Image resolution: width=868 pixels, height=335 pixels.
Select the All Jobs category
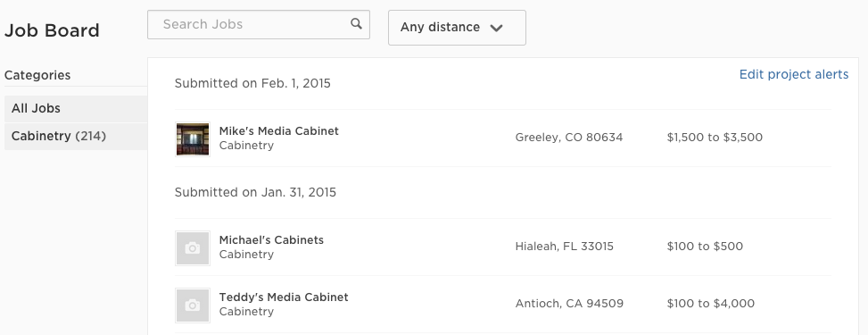point(75,109)
